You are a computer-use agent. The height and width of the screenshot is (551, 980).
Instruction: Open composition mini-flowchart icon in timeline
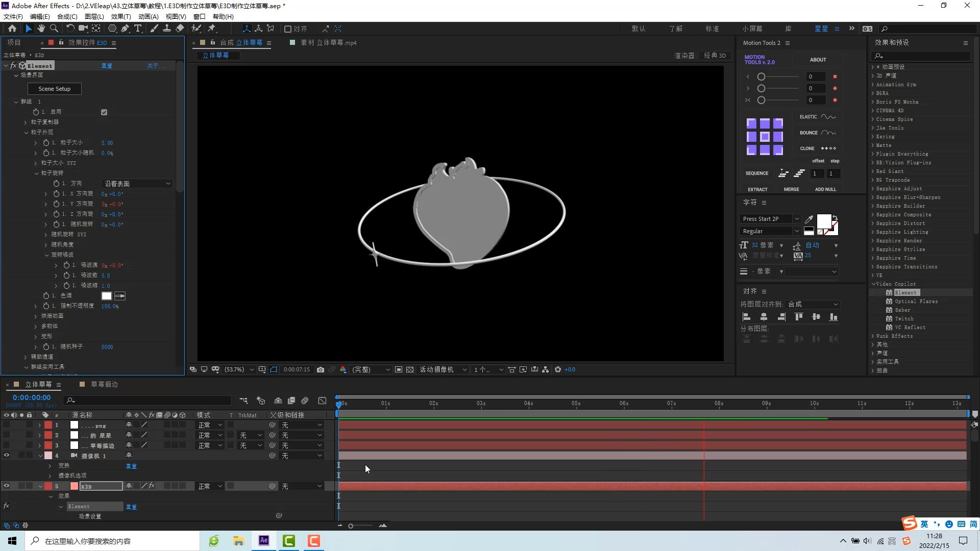click(x=243, y=401)
